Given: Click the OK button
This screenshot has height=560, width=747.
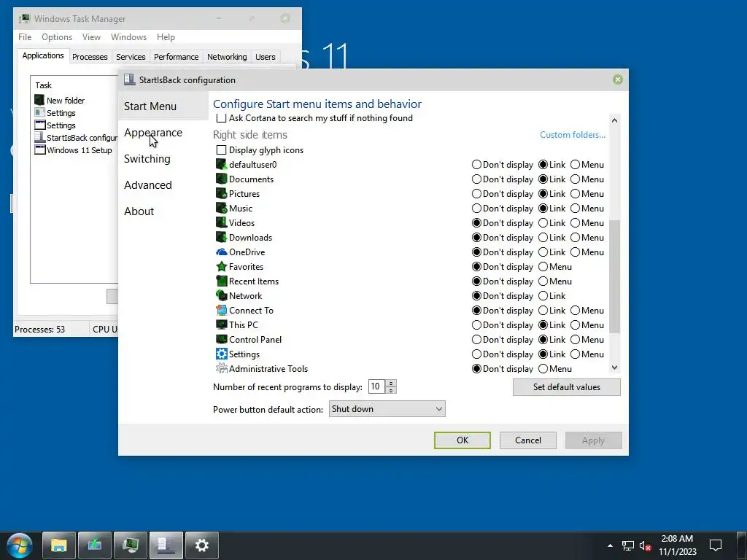Looking at the screenshot, I should (462, 440).
